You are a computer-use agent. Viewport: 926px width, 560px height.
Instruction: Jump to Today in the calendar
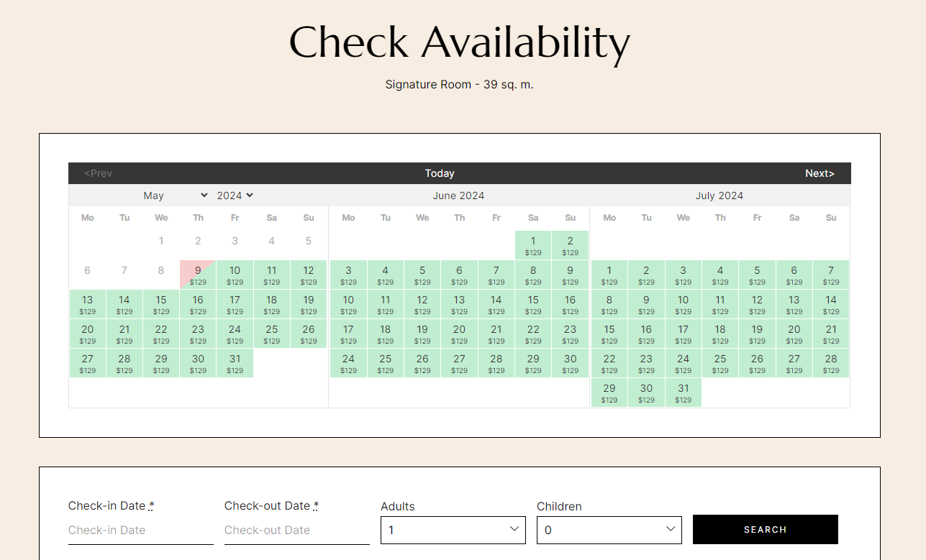pyautogui.click(x=440, y=173)
